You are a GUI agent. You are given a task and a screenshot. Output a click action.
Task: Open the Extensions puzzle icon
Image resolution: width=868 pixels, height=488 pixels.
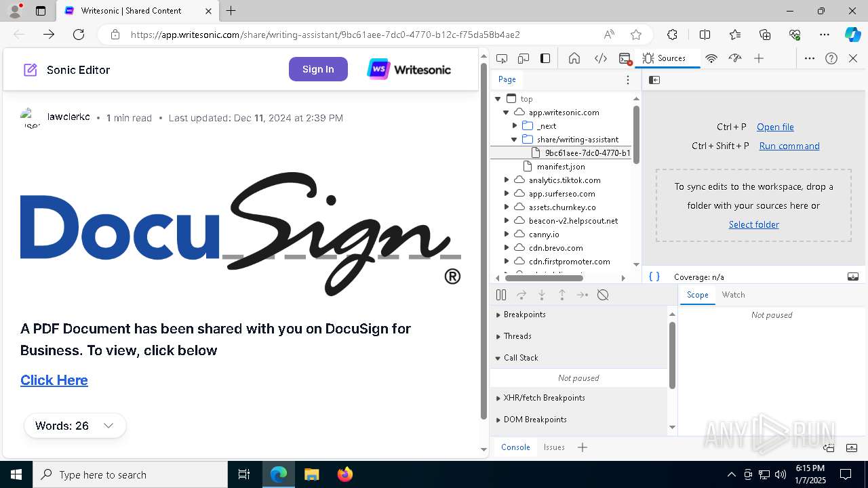[672, 35]
